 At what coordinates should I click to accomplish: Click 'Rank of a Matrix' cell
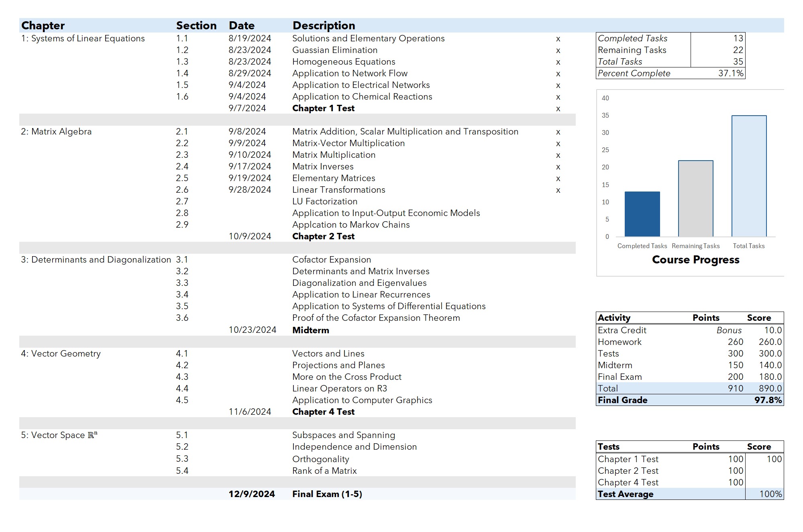point(324,471)
